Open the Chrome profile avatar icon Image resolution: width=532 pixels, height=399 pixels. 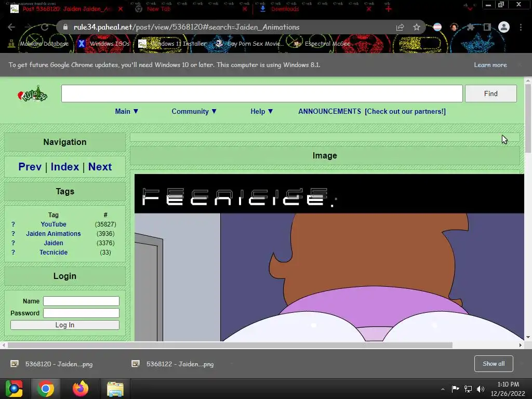[x=504, y=27]
